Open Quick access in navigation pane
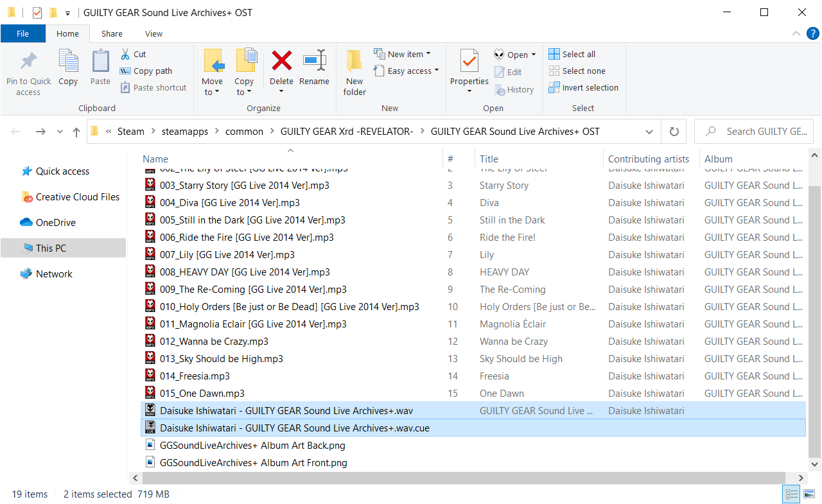The height and width of the screenshot is (504, 822). (62, 171)
